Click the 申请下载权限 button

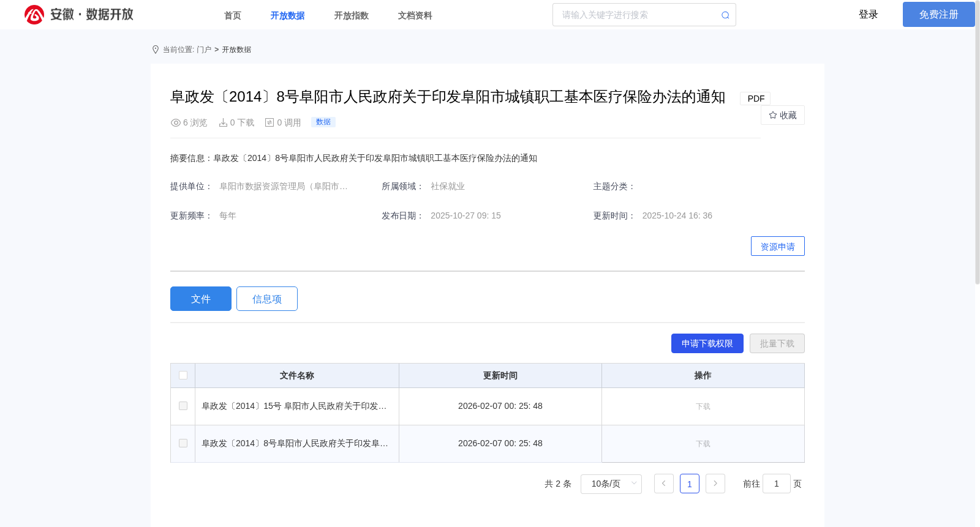point(707,343)
